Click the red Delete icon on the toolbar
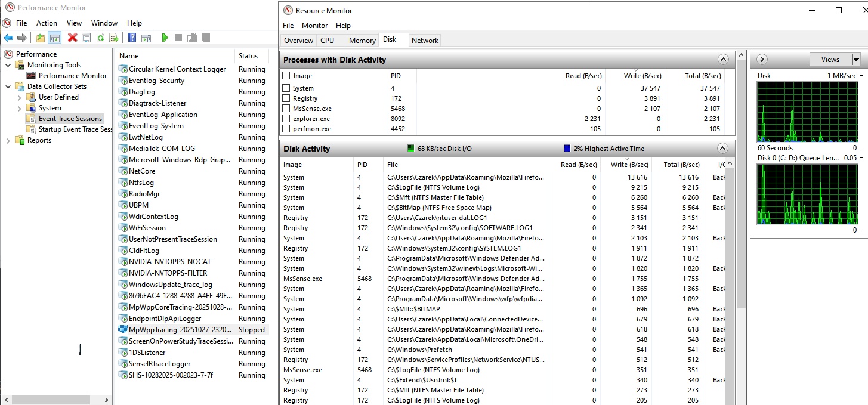The height and width of the screenshot is (405, 868). [73, 38]
